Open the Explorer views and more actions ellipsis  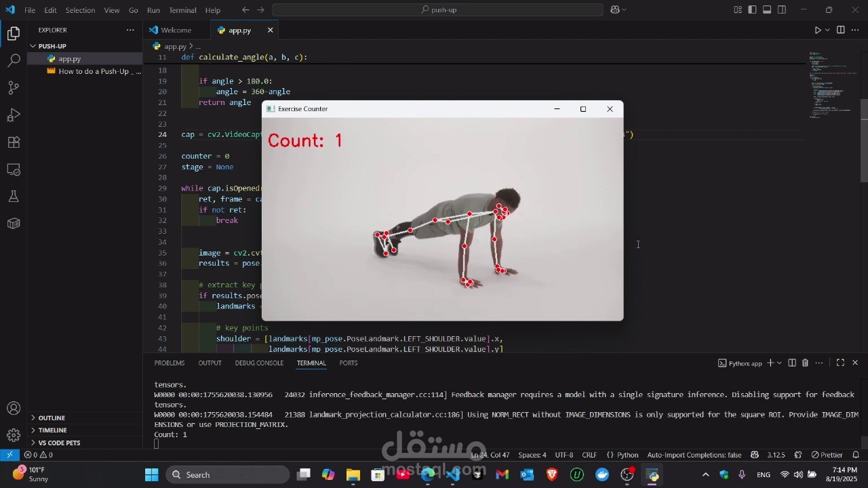coord(130,30)
